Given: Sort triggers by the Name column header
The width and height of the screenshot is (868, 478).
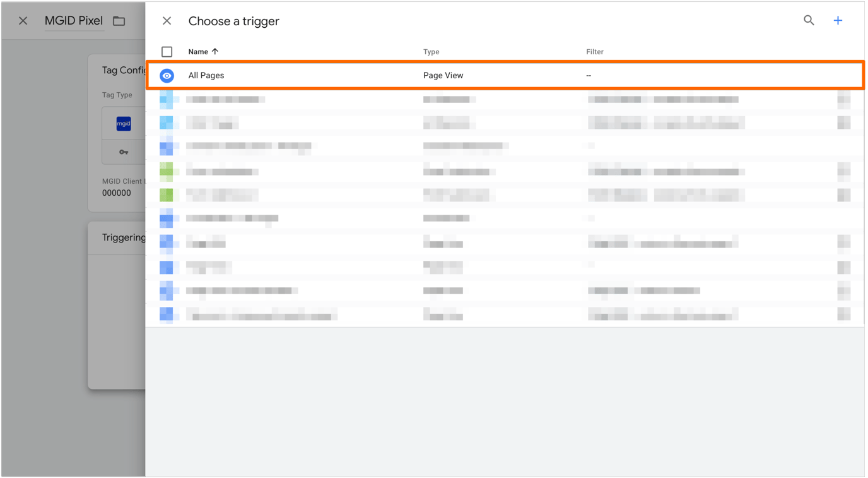Looking at the screenshot, I should (x=197, y=51).
